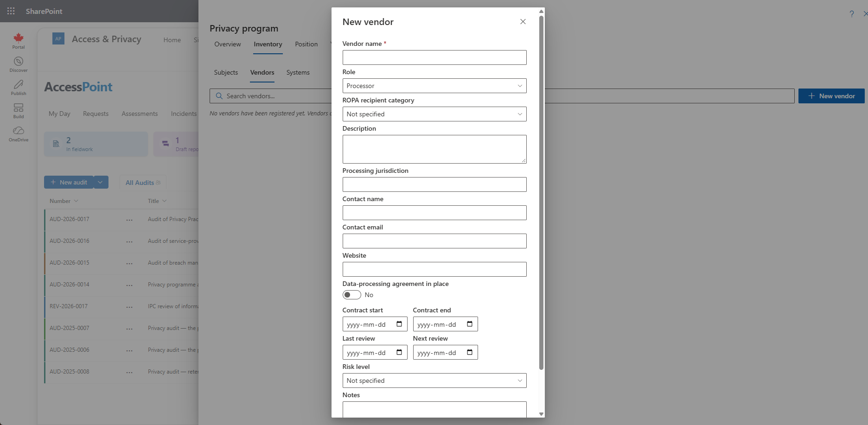Viewport: 868px width, 425px height.
Task: Click the New audit button
Action: point(69,182)
